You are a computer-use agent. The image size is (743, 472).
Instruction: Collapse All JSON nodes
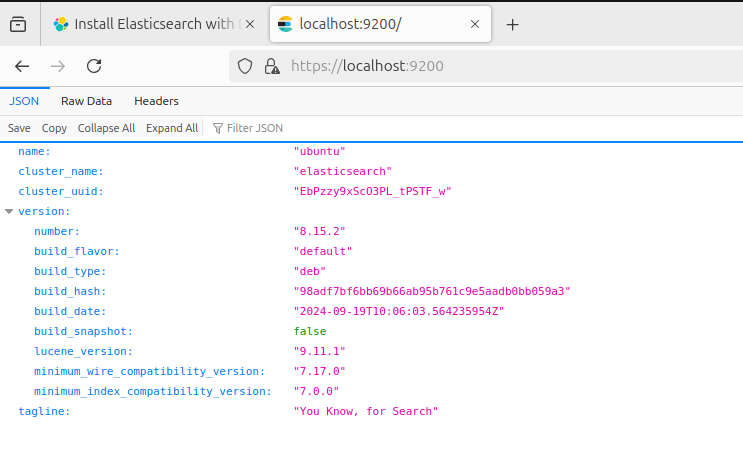[106, 128]
